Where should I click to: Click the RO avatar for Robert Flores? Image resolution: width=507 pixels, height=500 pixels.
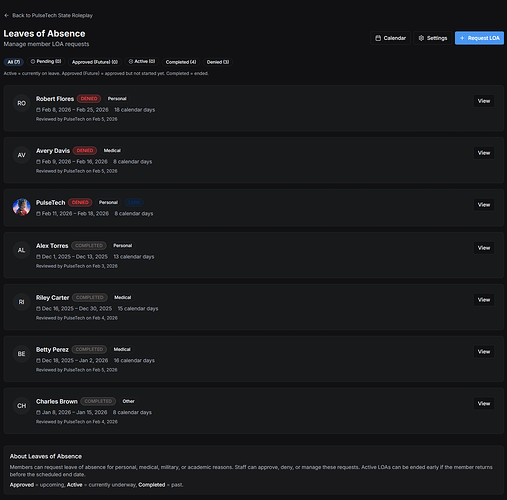pos(22,103)
